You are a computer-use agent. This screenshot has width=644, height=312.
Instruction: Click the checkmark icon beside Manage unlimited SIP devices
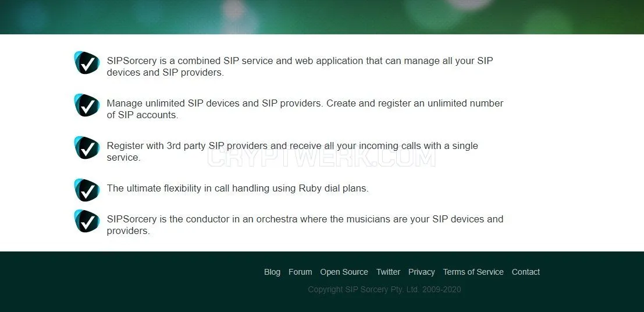87,105
